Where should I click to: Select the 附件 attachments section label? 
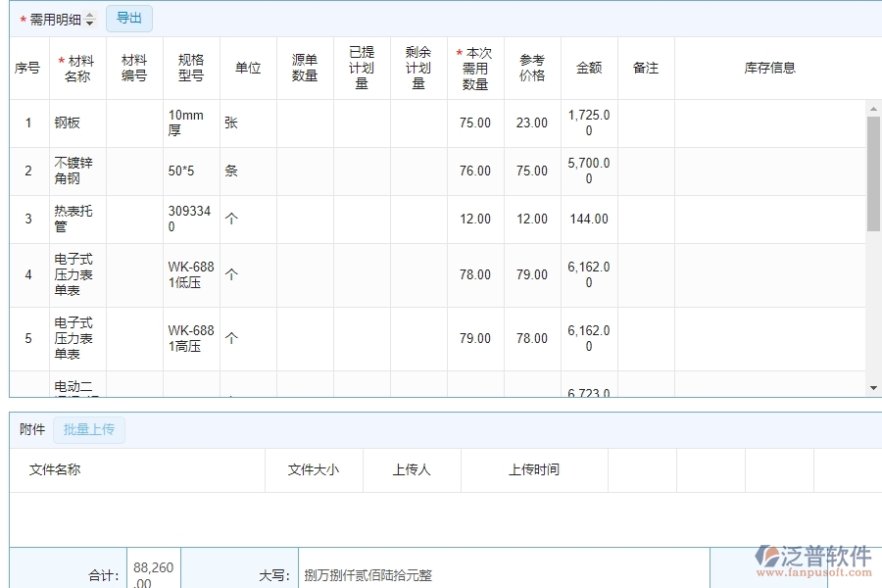[x=32, y=429]
